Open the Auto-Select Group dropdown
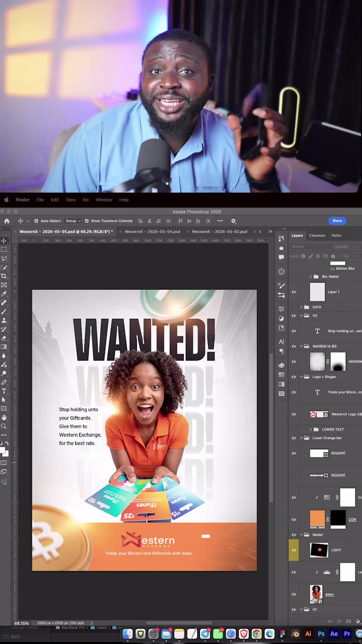Screen dimensions: 362x644 click(x=73, y=221)
